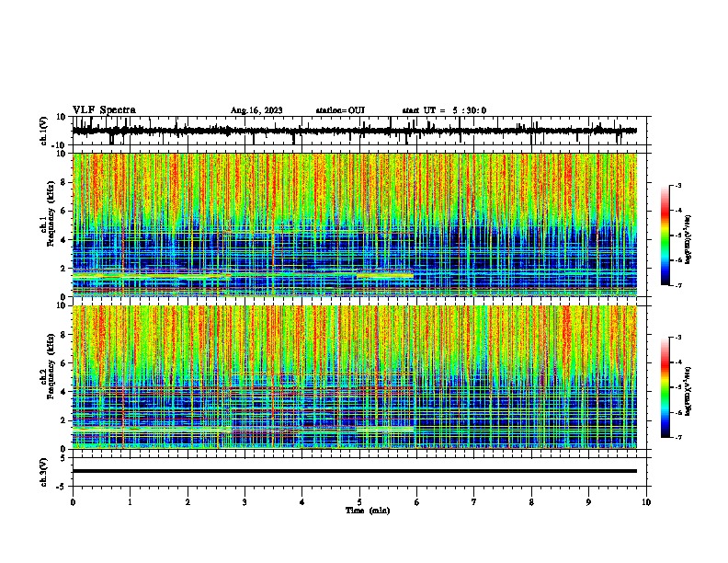Image resolution: width=728 pixels, height=563 pixels.
Task: Click the ch.1 PSD color scale bar
Action: (x=665, y=236)
